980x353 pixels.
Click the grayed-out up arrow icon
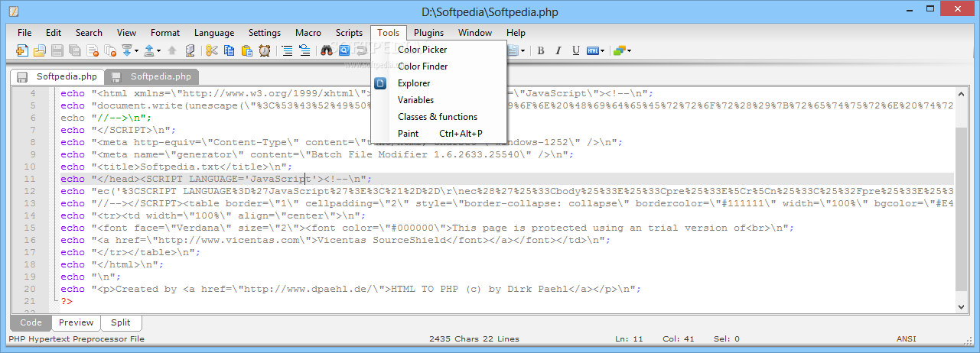point(171,50)
